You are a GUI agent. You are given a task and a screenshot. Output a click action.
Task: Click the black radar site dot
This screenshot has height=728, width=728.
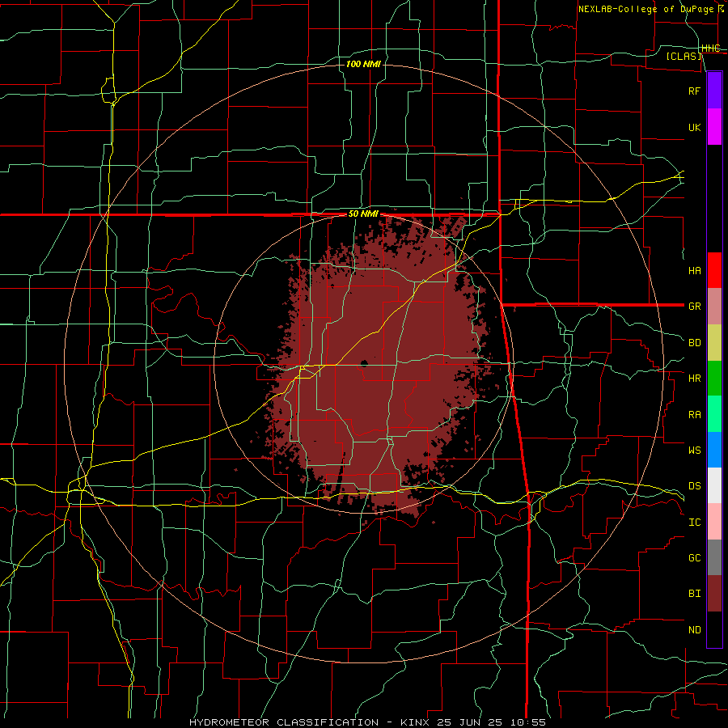[364, 363]
